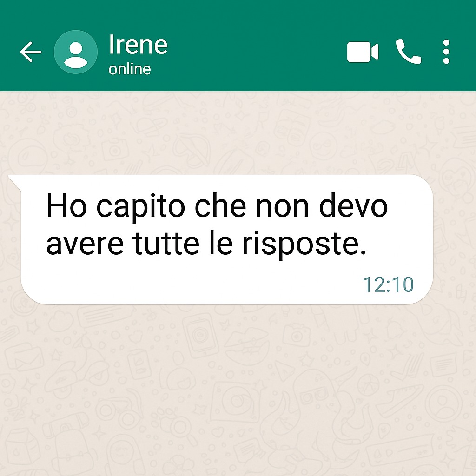Image resolution: width=476 pixels, height=476 pixels.
Task: Start a video call with Irene
Action: point(363,52)
